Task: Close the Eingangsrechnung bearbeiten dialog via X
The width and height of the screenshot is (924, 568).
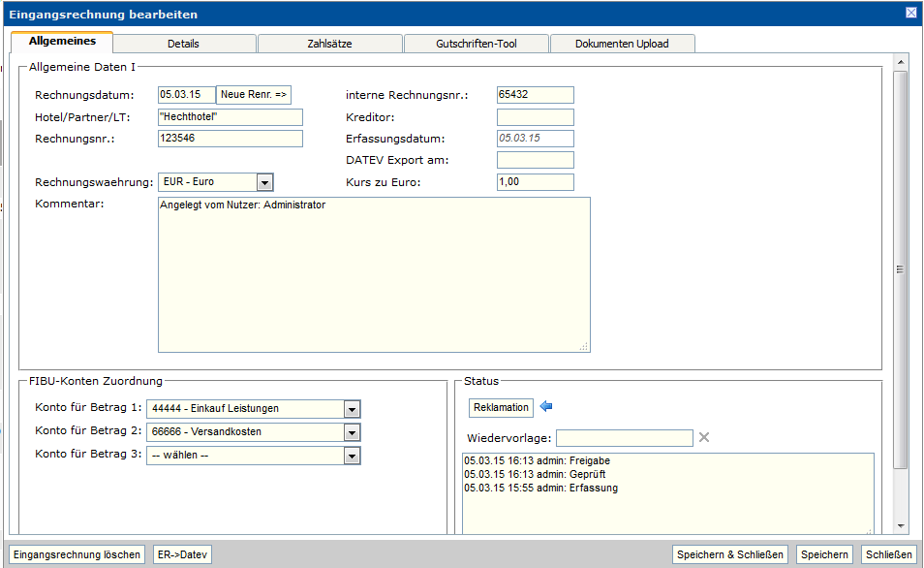Action: click(x=910, y=13)
